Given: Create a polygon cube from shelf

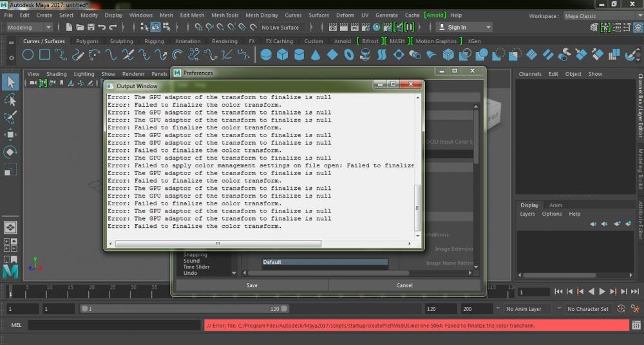Looking at the screenshot, I should pyautogui.click(x=282, y=55).
